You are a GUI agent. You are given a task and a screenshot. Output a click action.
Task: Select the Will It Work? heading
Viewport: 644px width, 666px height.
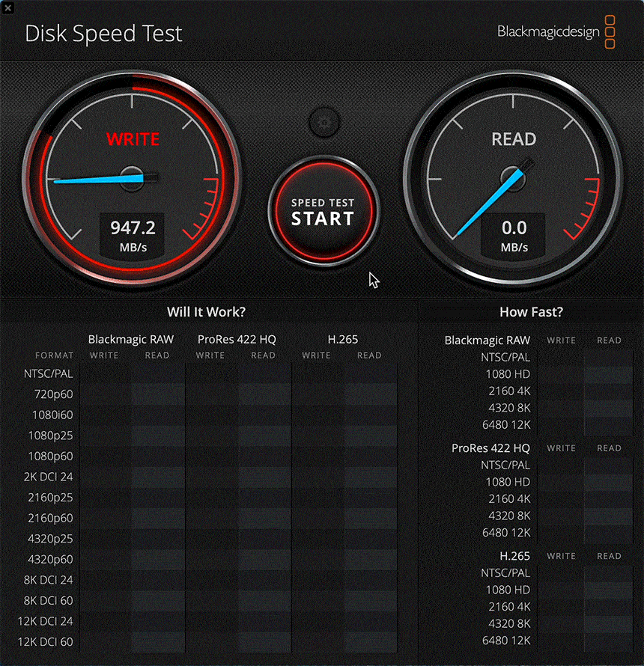pos(206,312)
